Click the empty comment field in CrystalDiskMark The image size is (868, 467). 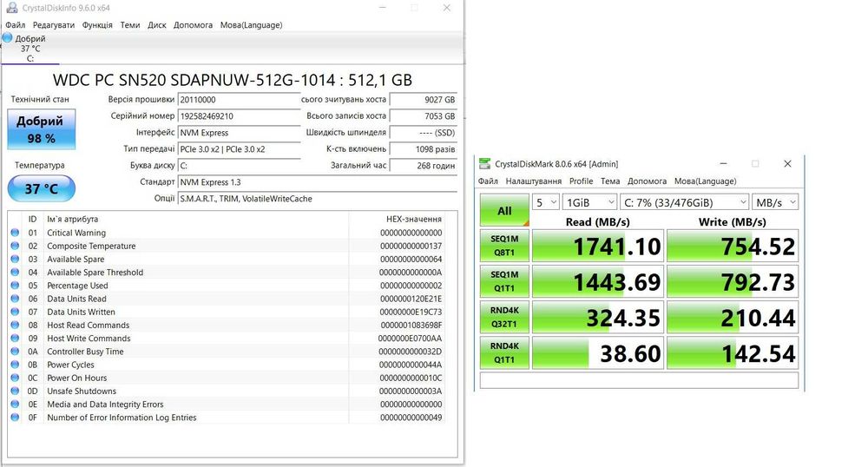coord(639,380)
